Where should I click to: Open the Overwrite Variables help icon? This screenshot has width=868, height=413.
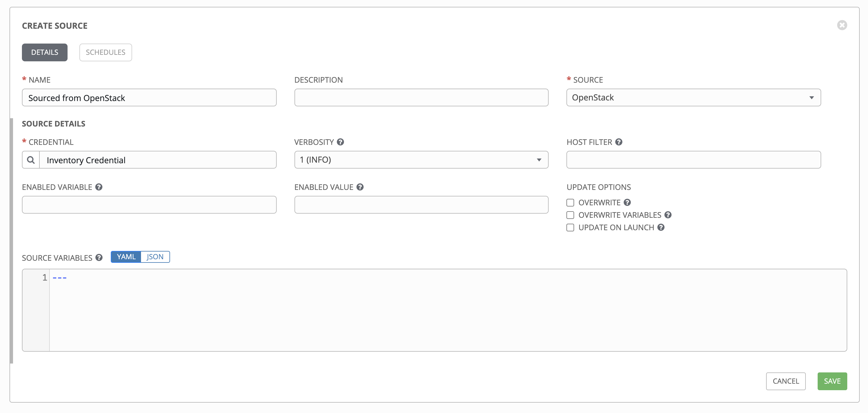pos(668,215)
